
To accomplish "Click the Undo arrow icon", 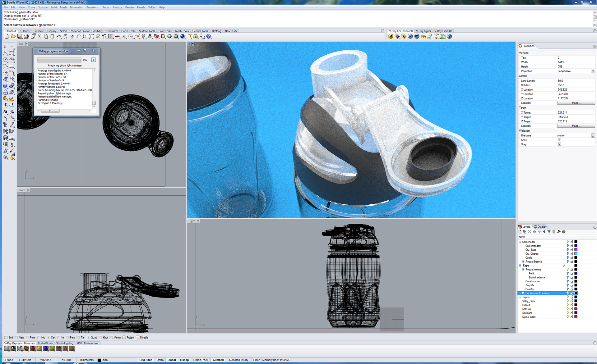I will tap(58, 36).
